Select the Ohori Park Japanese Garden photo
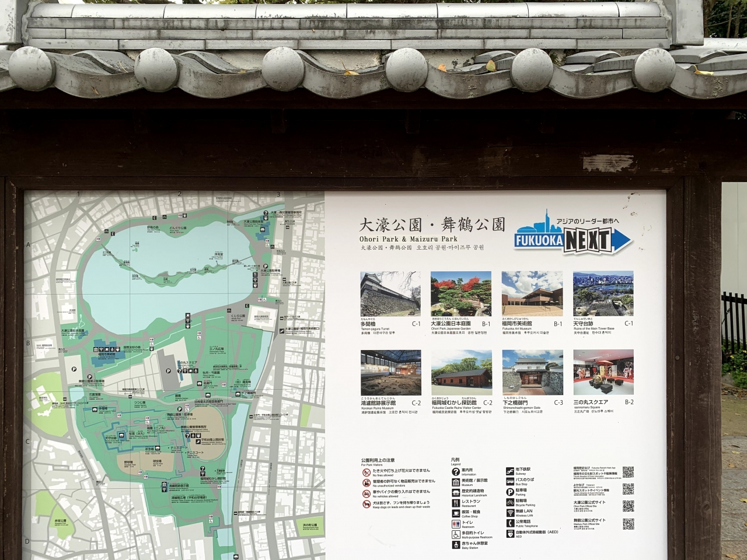Screen dimensions: 747x560 click(x=460, y=294)
